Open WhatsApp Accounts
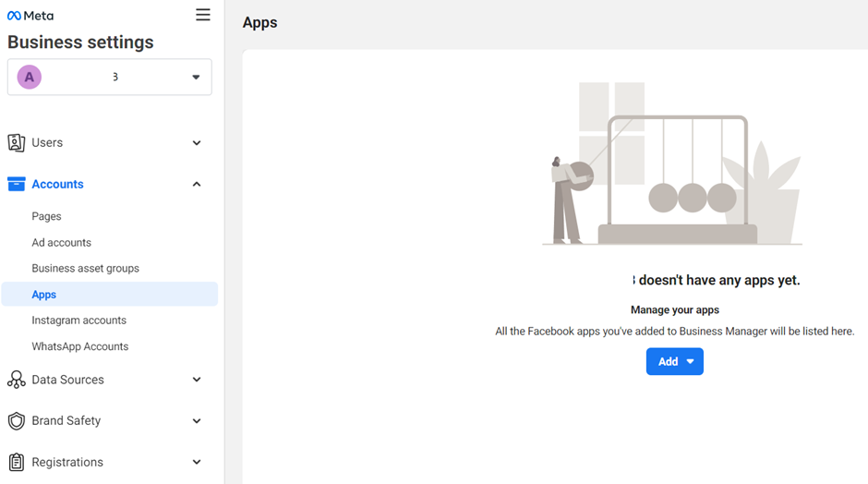The height and width of the screenshot is (484, 868). pos(79,346)
